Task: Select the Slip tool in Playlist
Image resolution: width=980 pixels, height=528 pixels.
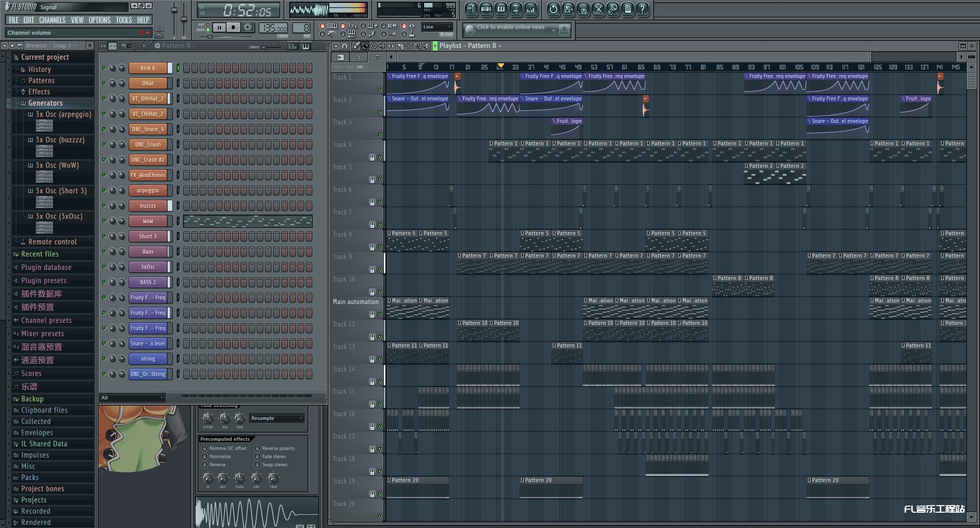Action: coord(391,46)
